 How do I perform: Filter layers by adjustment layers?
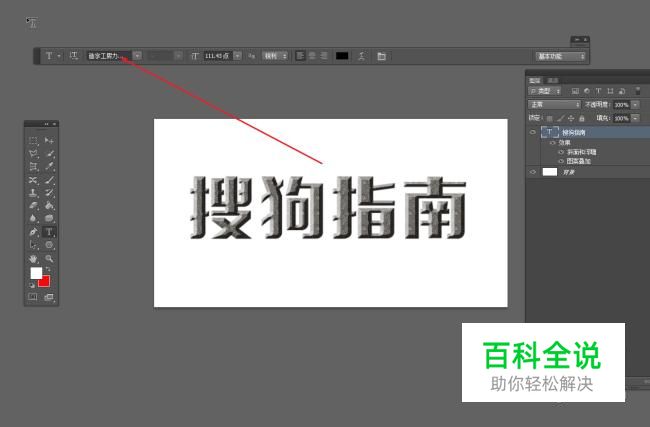(x=587, y=91)
